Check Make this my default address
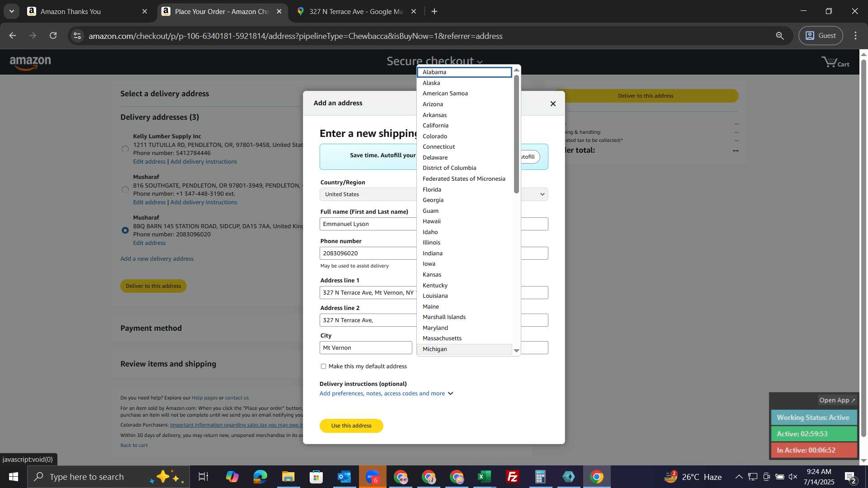 323,366
